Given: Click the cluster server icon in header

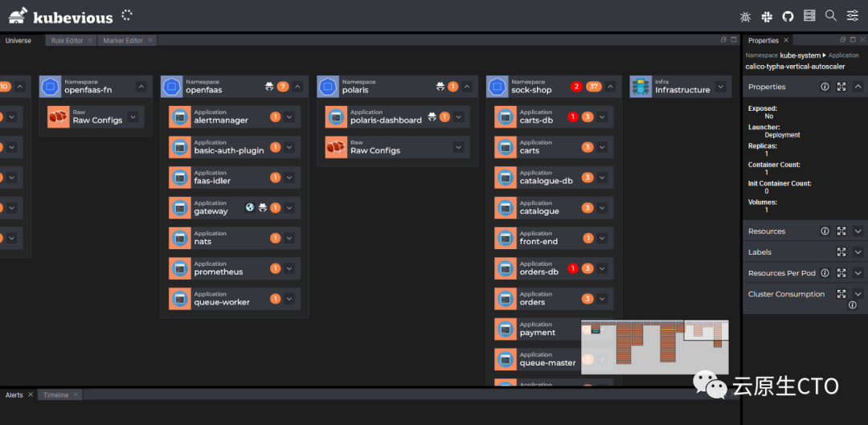Looking at the screenshot, I should [809, 15].
